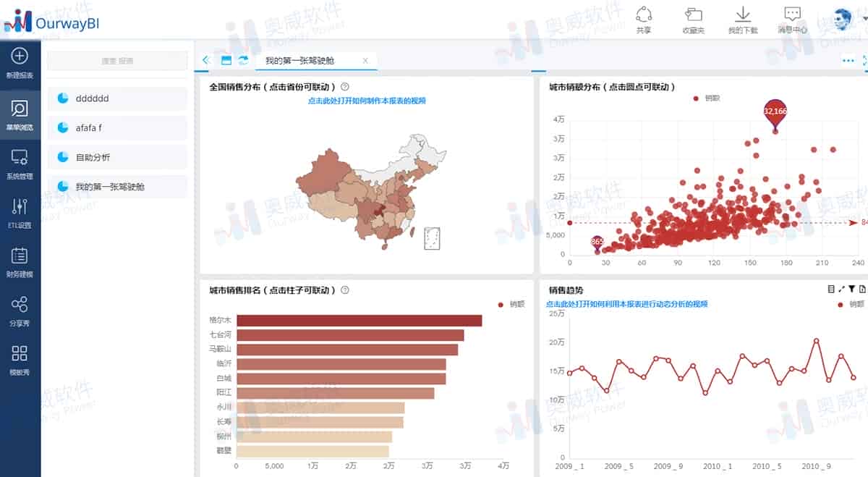Toggle 销额 legend in the bar chart
This screenshot has width=868, height=477.
pyautogui.click(x=512, y=304)
